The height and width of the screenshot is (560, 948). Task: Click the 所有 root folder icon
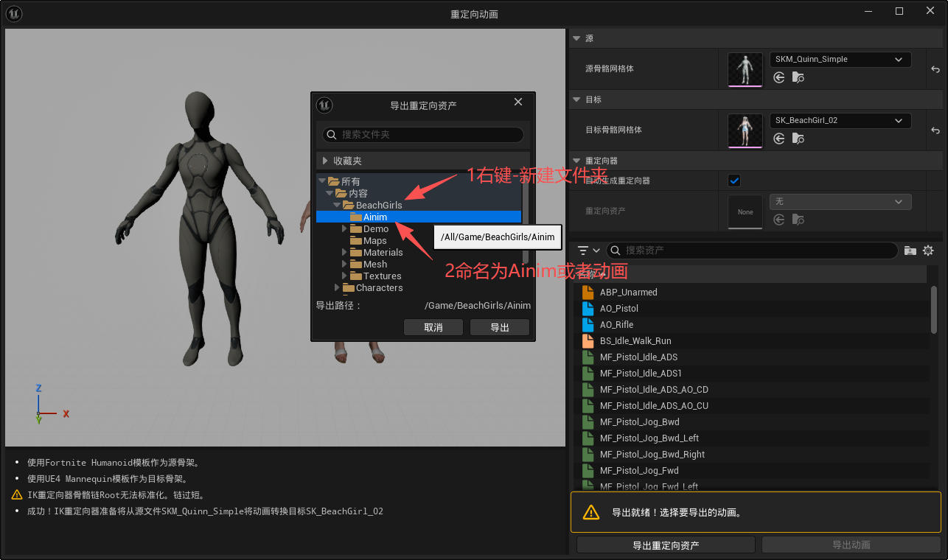[334, 181]
